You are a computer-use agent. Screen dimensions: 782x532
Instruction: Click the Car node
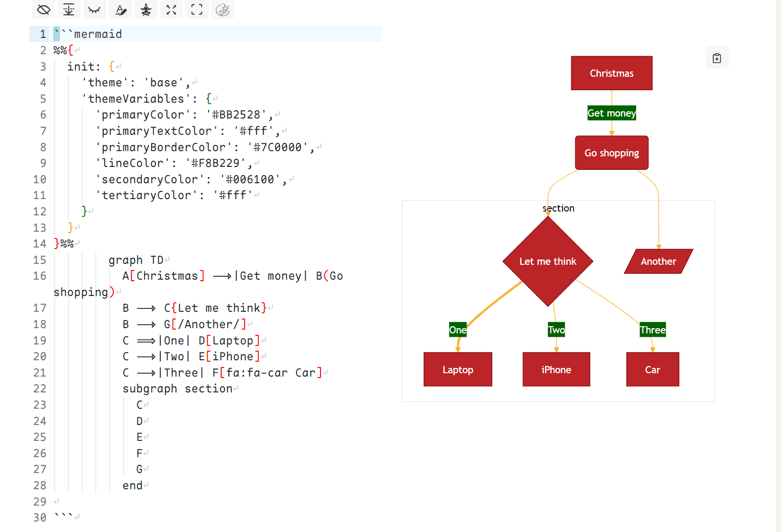coord(652,369)
